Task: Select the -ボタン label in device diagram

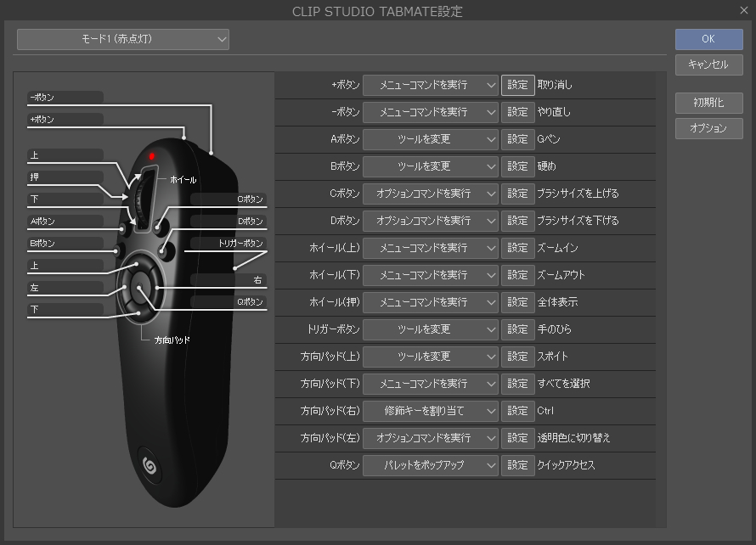Action: pyautogui.click(x=65, y=98)
